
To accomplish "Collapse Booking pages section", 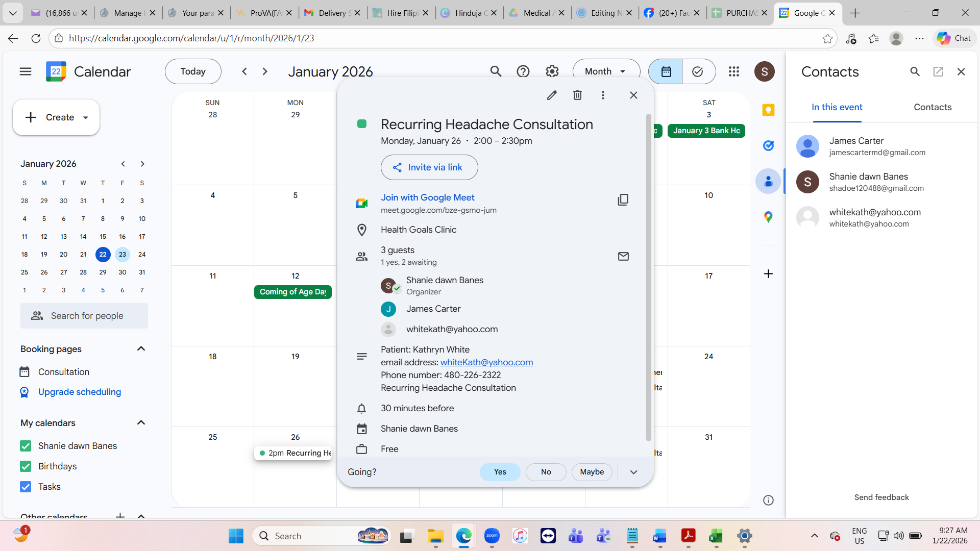I will (141, 349).
